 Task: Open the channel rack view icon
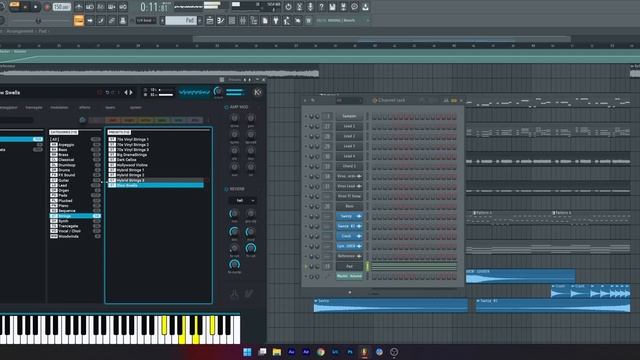232,20
